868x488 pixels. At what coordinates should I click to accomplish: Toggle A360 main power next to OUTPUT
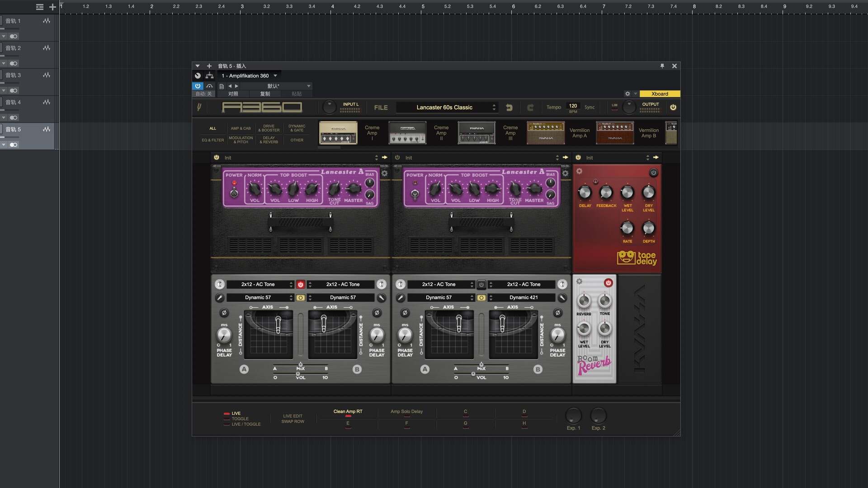673,107
